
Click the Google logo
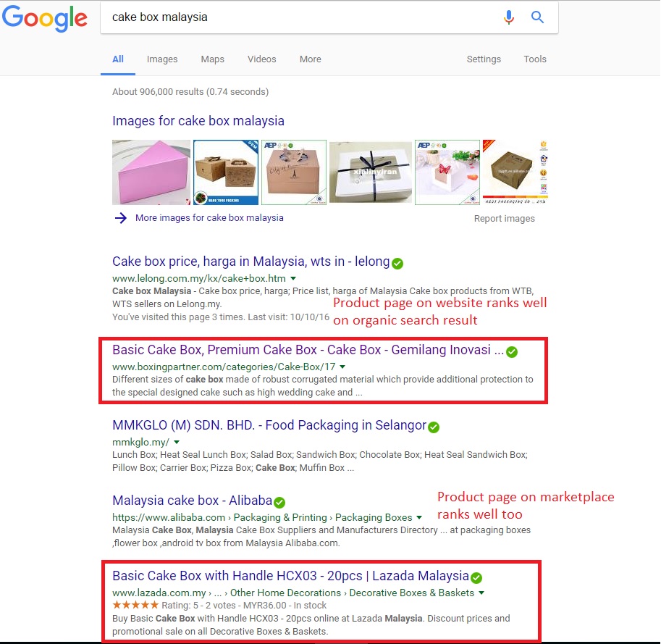tap(45, 18)
